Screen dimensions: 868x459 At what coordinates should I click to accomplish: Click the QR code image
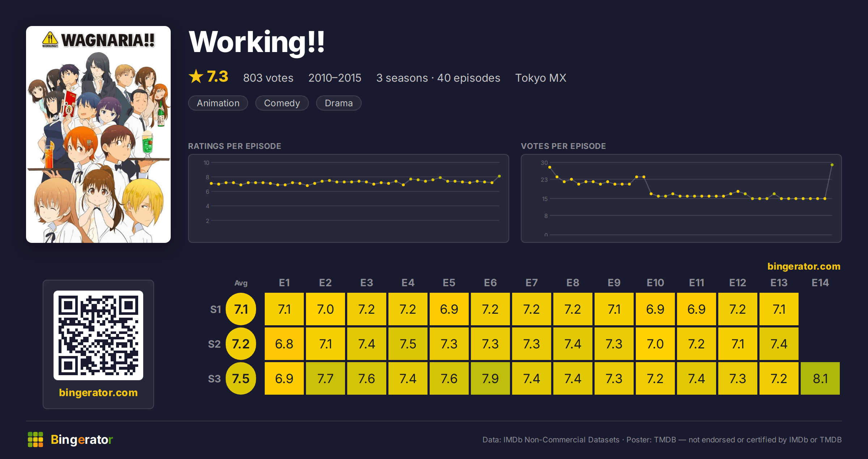(x=98, y=335)
